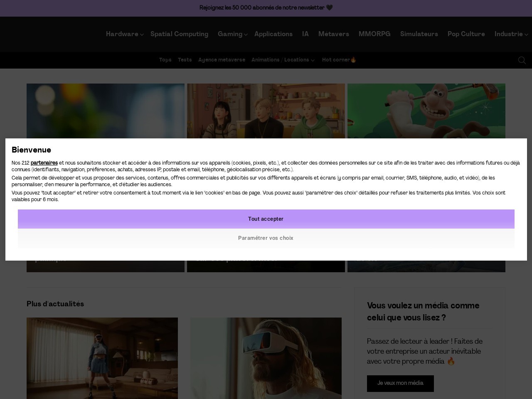Open Pop Culture category
This screenshot has width=532, height=399.
(x=466, y=34)
